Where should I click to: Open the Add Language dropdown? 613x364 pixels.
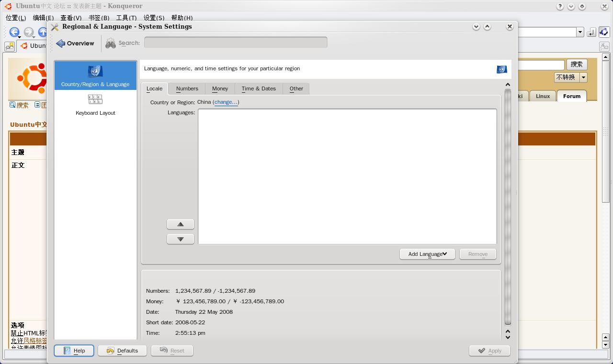click(427, 254)
